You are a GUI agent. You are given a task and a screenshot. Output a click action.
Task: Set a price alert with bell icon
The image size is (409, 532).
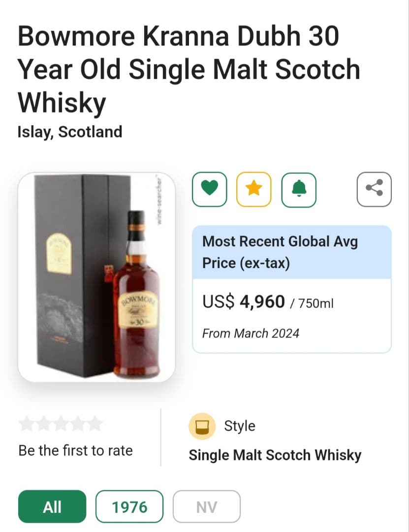pos(299,189)
